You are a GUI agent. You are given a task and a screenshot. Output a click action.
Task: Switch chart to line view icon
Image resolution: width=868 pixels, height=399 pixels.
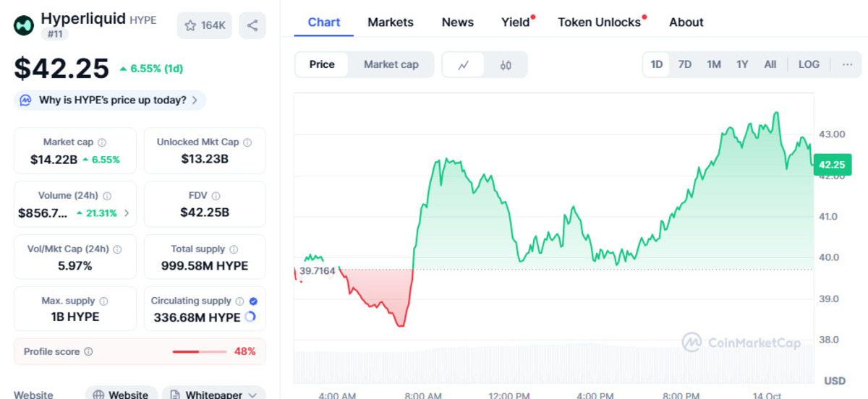(x=464, y=65)
